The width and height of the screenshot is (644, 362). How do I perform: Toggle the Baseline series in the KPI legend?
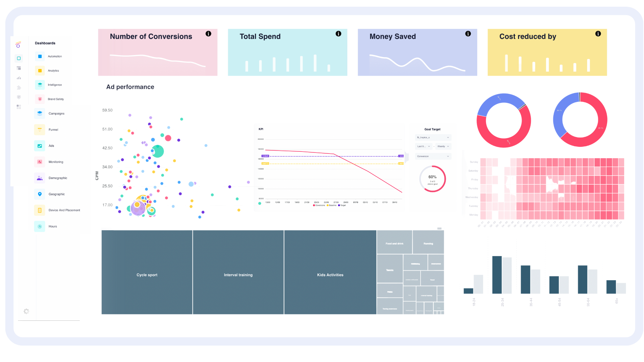pos(332,205)
